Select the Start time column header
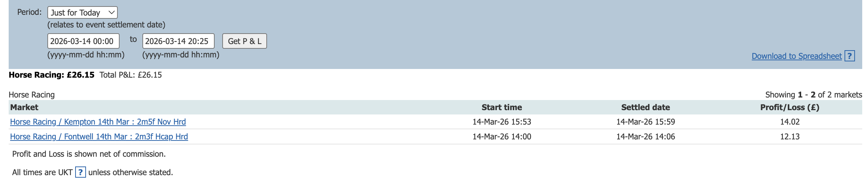This screenshot has height=182, width=868. (502, 107)
